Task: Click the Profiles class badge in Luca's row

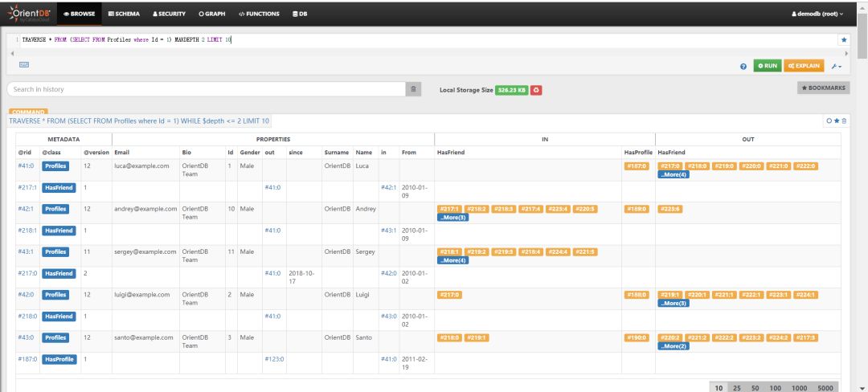Action: click(x=55, y=165)
